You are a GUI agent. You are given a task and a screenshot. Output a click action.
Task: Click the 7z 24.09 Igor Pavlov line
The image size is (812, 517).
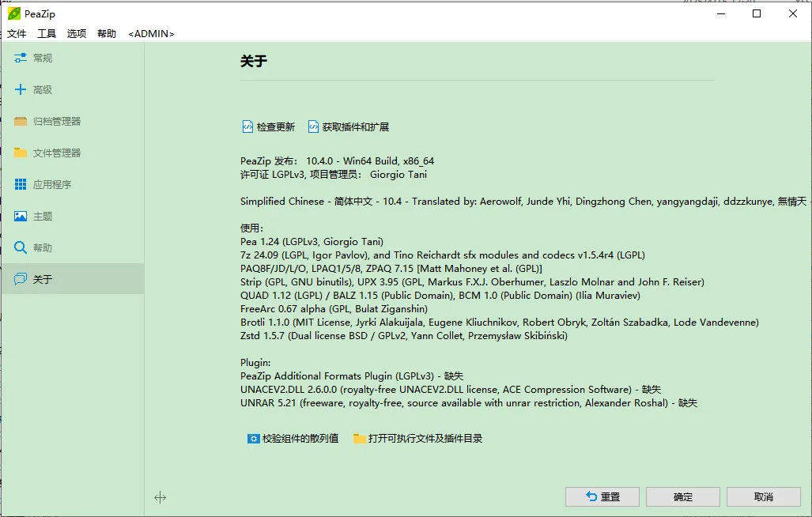[443, 255]
